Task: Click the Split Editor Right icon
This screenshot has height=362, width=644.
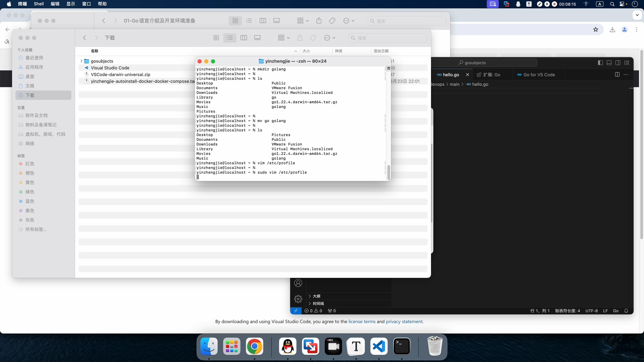Action: [617, 74]
